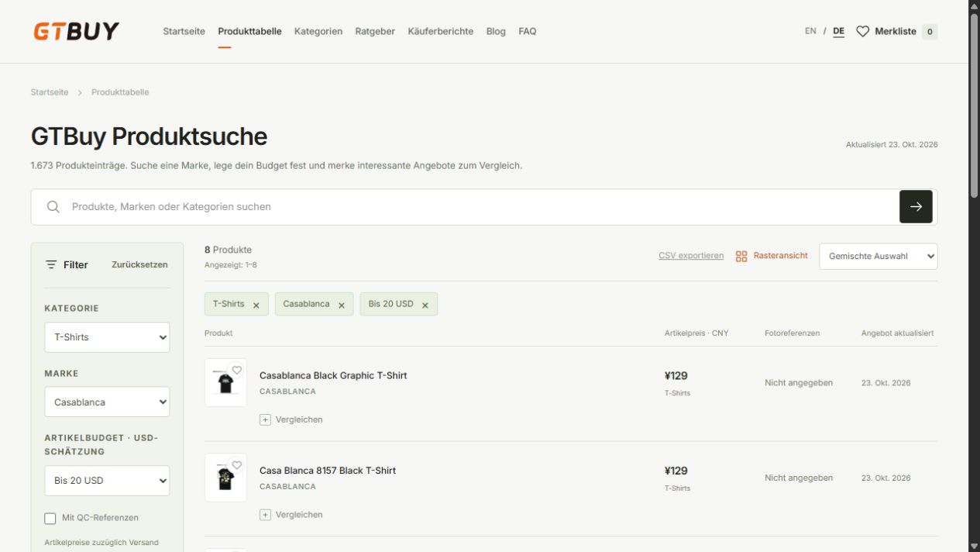Click the Filter lines icon
This screenshot has height=552, width=980.
(51, 264)
